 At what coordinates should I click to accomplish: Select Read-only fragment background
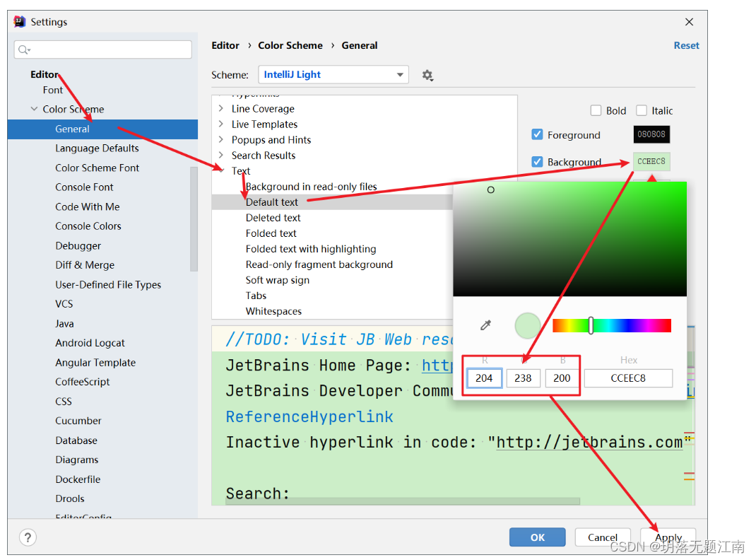[319, 264]
